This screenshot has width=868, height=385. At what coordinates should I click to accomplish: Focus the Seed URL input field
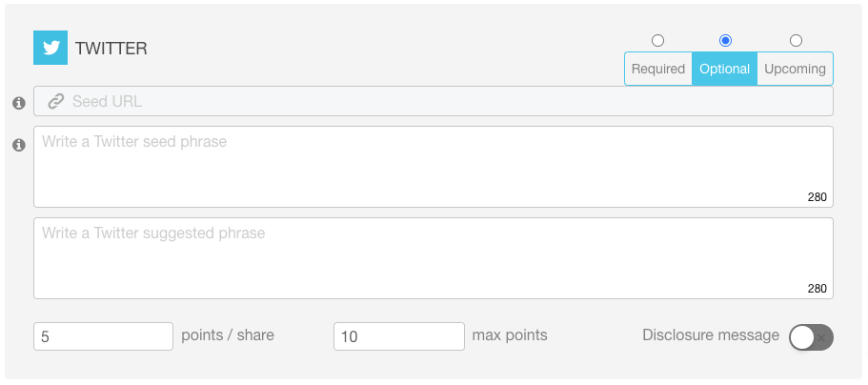[x=434, y=101]
